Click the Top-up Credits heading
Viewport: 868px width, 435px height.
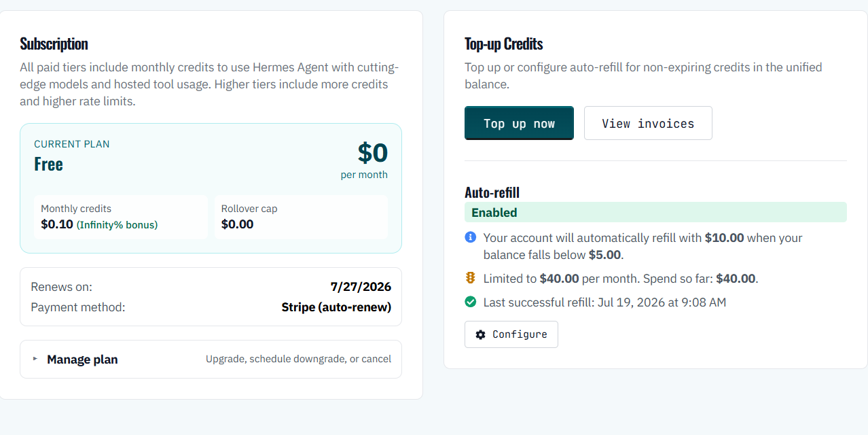click(x=503, y=43)
